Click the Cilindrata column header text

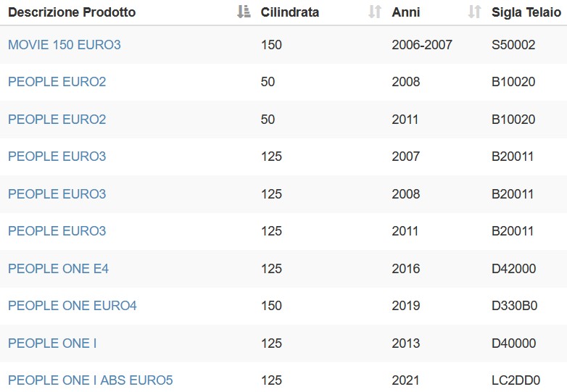(x=289, y=12)
